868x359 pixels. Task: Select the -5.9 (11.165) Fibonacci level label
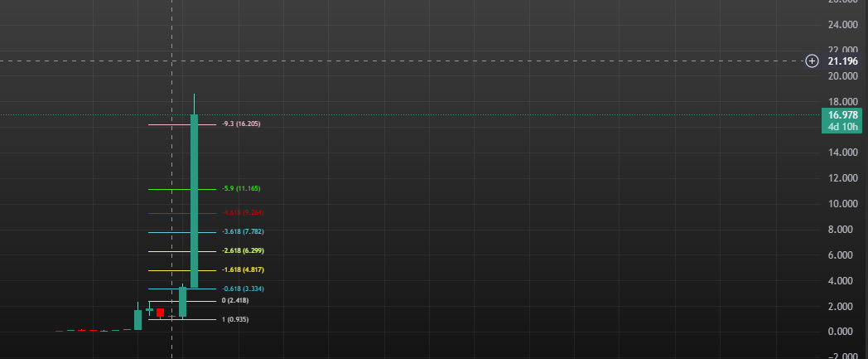coord(241,189)
